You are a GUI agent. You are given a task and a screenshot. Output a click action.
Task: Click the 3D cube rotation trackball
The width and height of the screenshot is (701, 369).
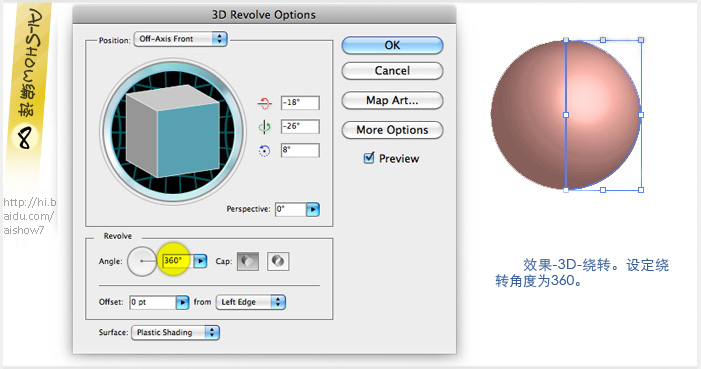[172, 131]
